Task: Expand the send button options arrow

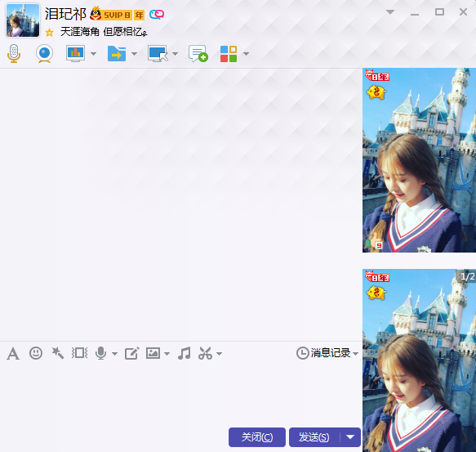Action: point(350,437)
